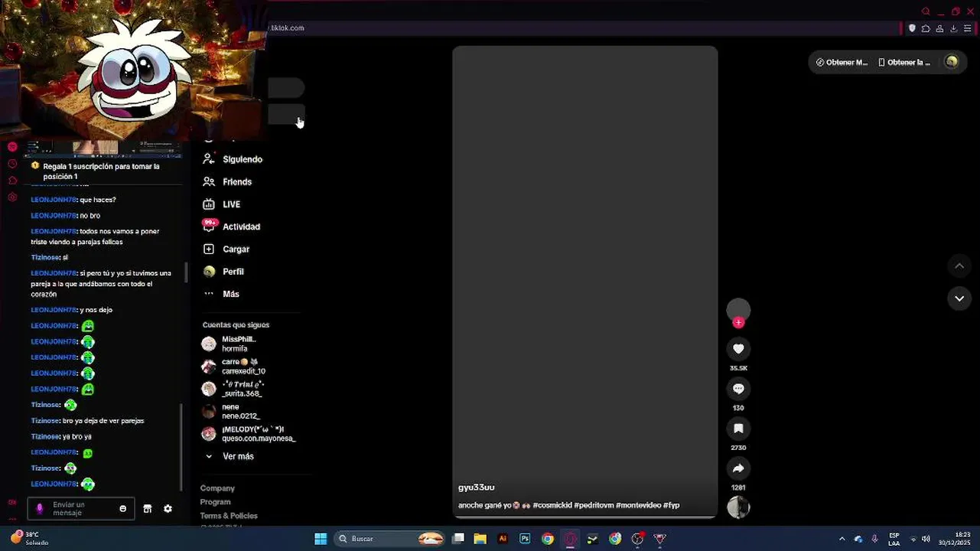Open the chat emoji picker
This screenshot has width=980, height=551.
click(x=123, y=509)
